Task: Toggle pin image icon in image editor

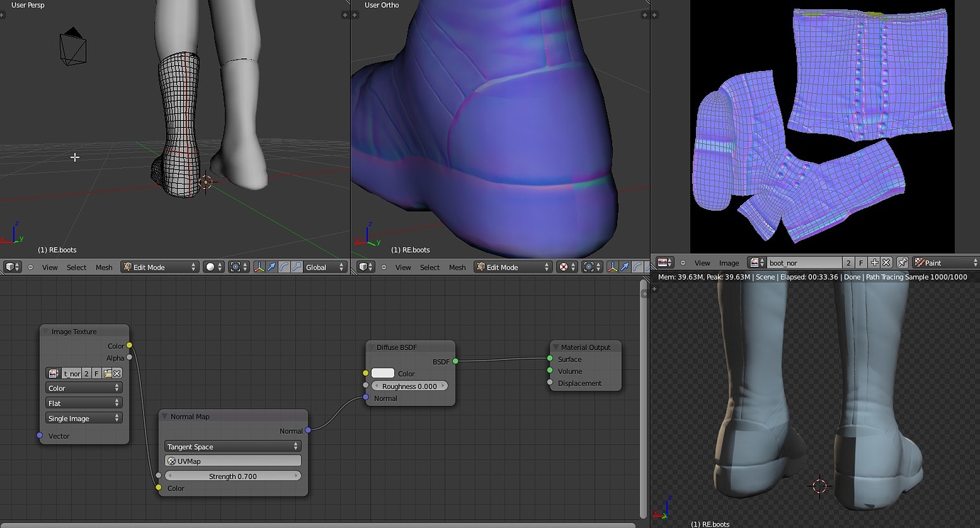Action: click(x=903, y=263)
